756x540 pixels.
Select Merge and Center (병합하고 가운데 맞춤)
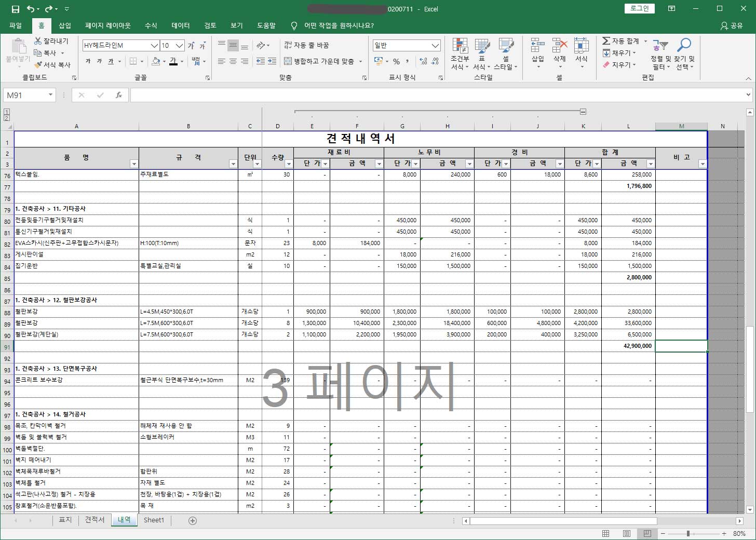pos(322,61)
